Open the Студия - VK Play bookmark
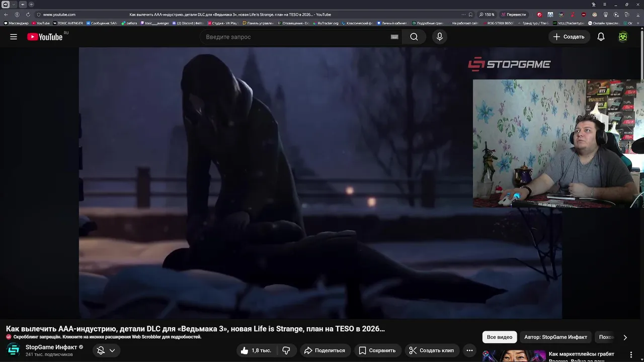 pos(222,23)
